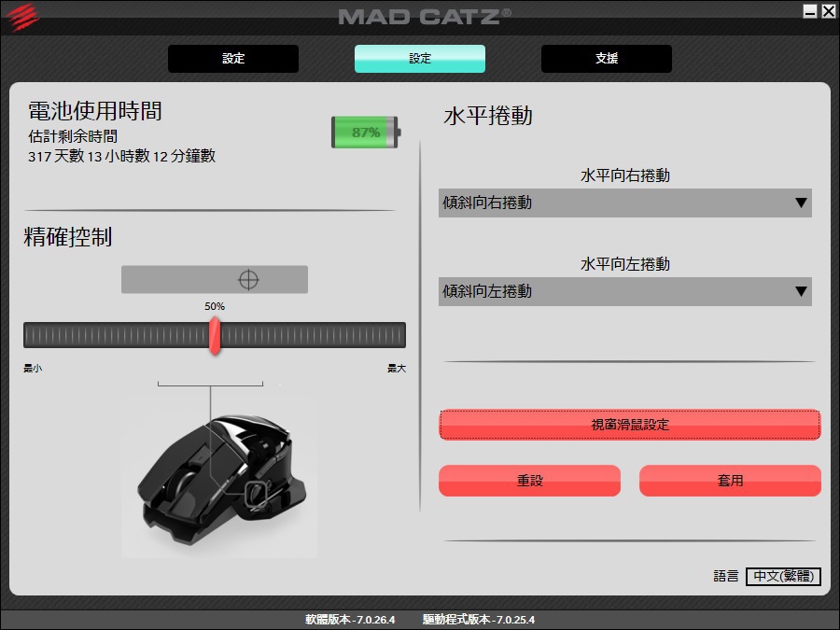
Task: Click the 水平捲動 heading
Action: [x=488, y=116]
